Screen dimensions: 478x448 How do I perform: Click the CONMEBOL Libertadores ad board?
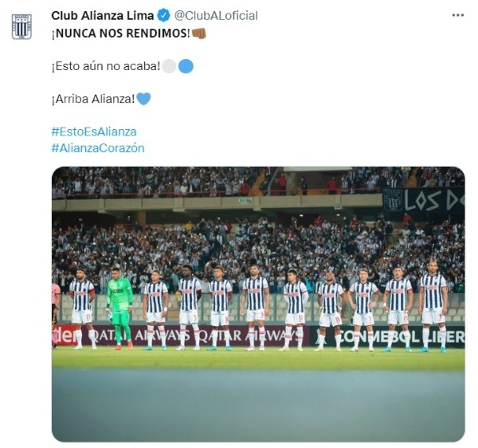387,336
